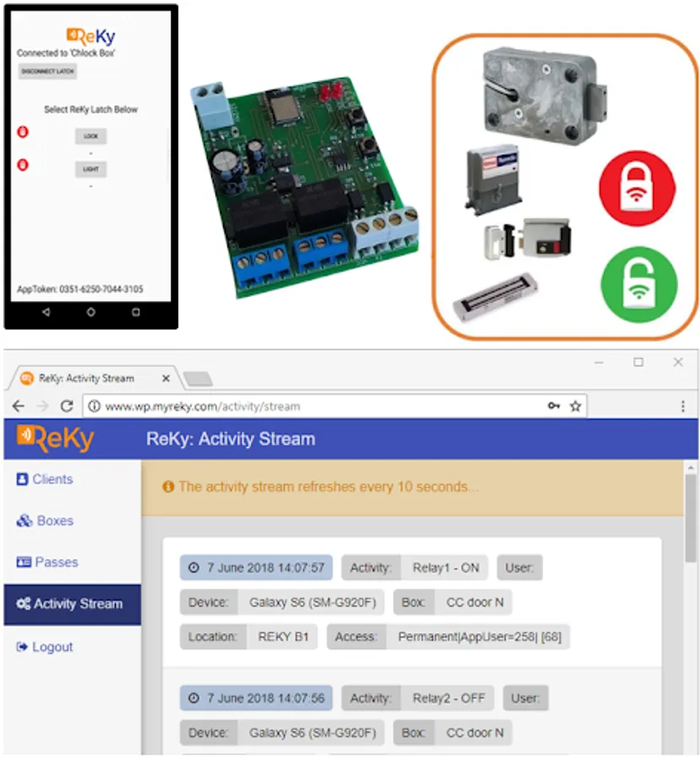Tap DISCONNECT LATCH in the phone app

[47, 72]
